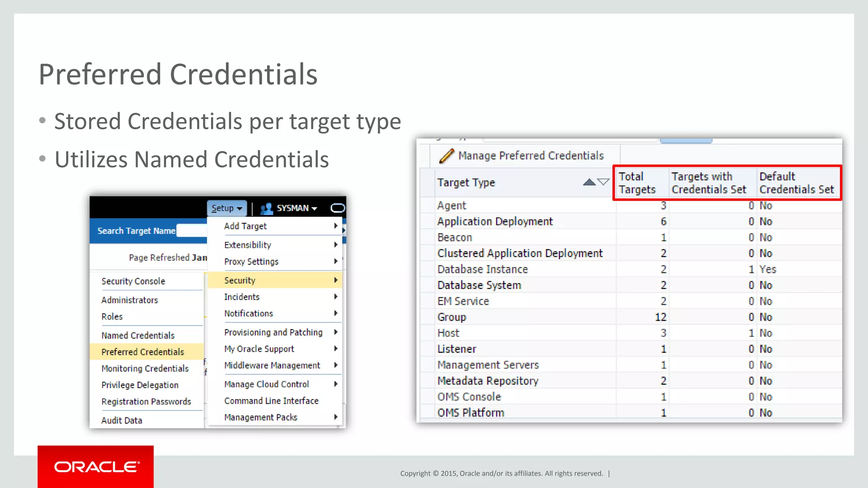Viewport: 868px width, 488px height.
Task: Select the Host target type row
Action: [631, 333]
